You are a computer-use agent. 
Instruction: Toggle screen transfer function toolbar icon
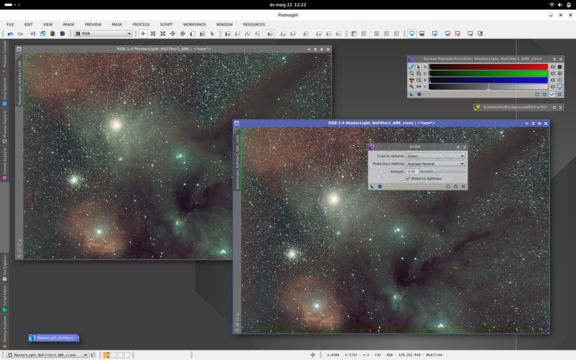(412, 34)
